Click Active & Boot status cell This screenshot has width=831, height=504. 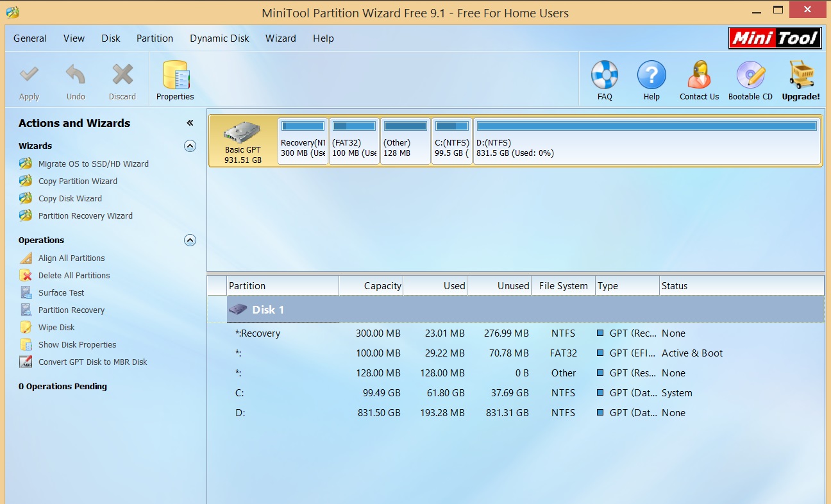click(x=692, y=353)
